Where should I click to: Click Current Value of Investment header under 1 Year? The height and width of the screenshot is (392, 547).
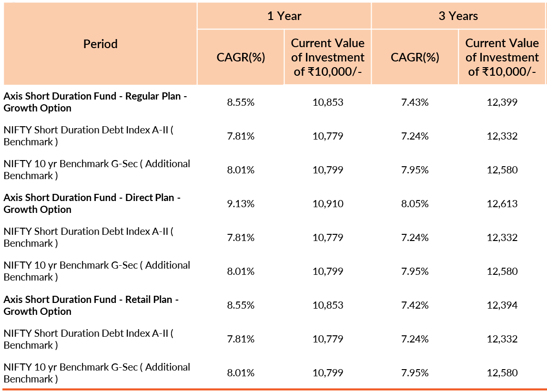[x=327, y=57]
